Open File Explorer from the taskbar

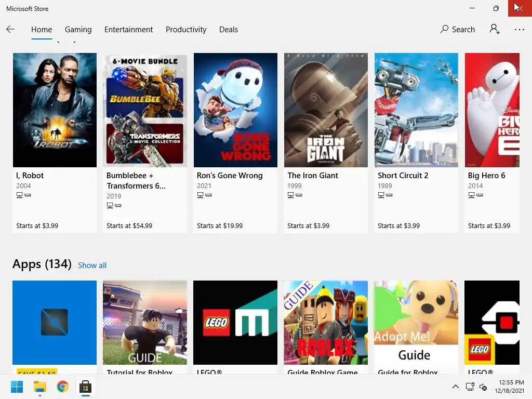(39, 387)
